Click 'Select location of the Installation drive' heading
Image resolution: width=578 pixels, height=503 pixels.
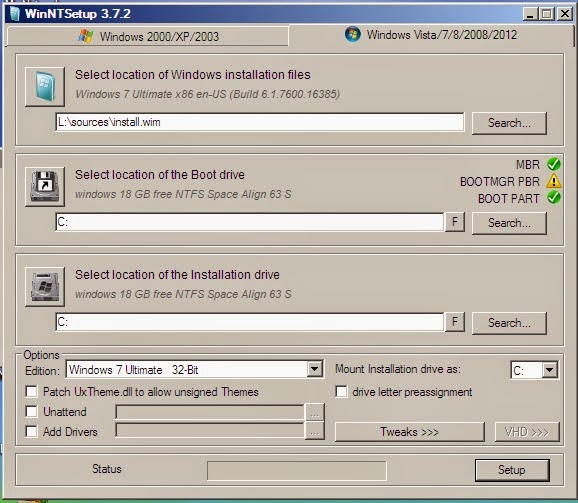[177, 275]
